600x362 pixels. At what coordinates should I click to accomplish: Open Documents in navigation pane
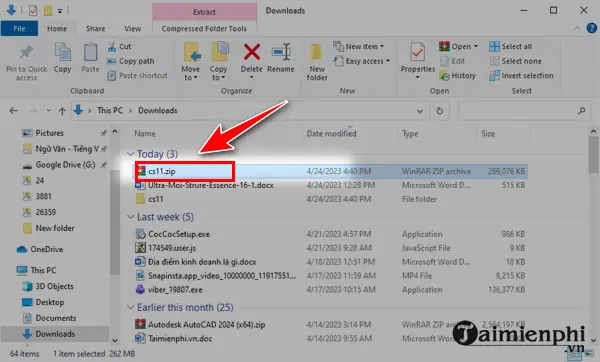click(55, 318)
